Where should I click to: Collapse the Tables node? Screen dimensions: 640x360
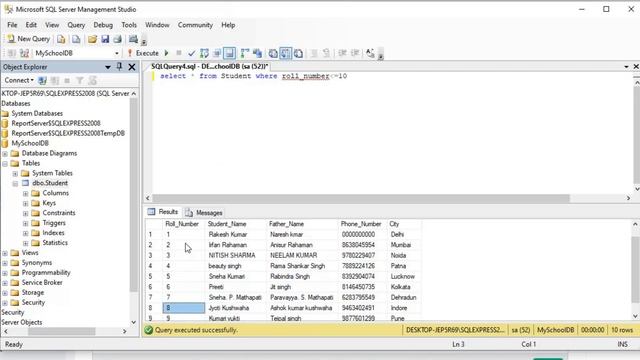pos(5,163)
